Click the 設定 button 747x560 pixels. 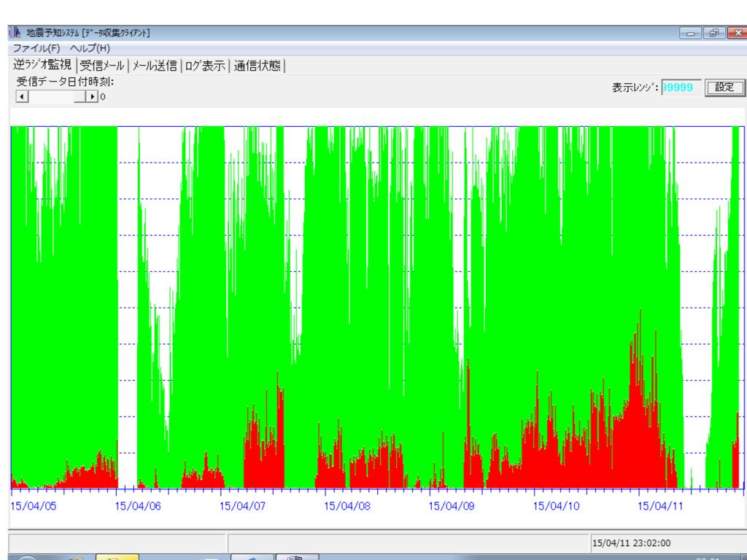pos(724,87)
